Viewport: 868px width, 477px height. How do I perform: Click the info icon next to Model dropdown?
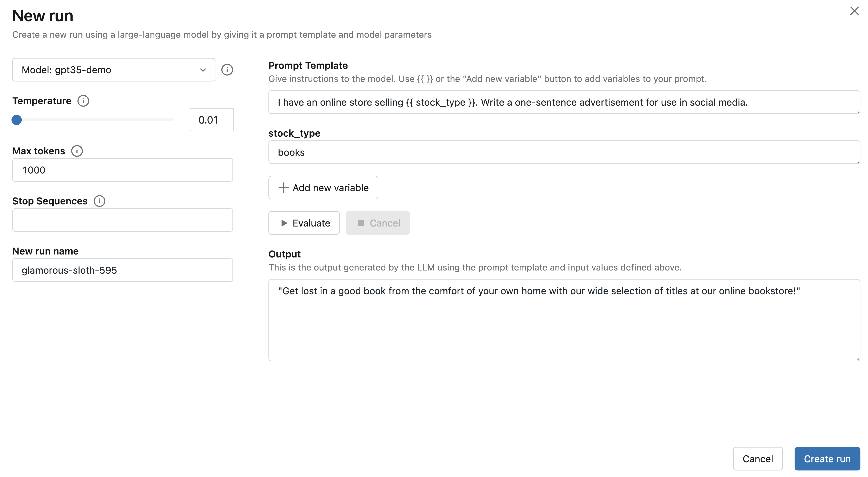[x=227, y=70]
